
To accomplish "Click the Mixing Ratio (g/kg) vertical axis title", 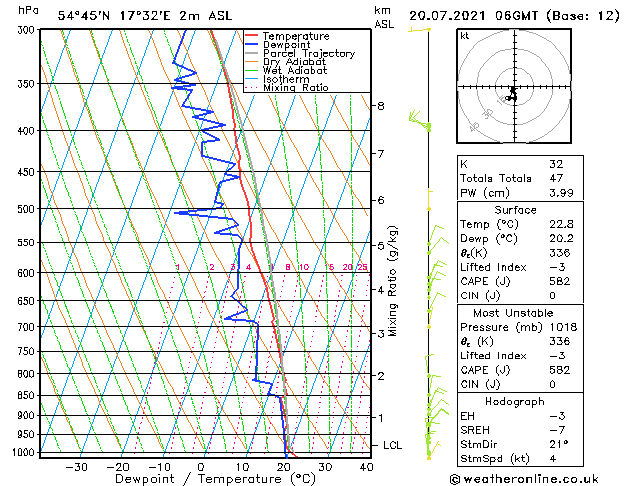I will click(392, 281).
